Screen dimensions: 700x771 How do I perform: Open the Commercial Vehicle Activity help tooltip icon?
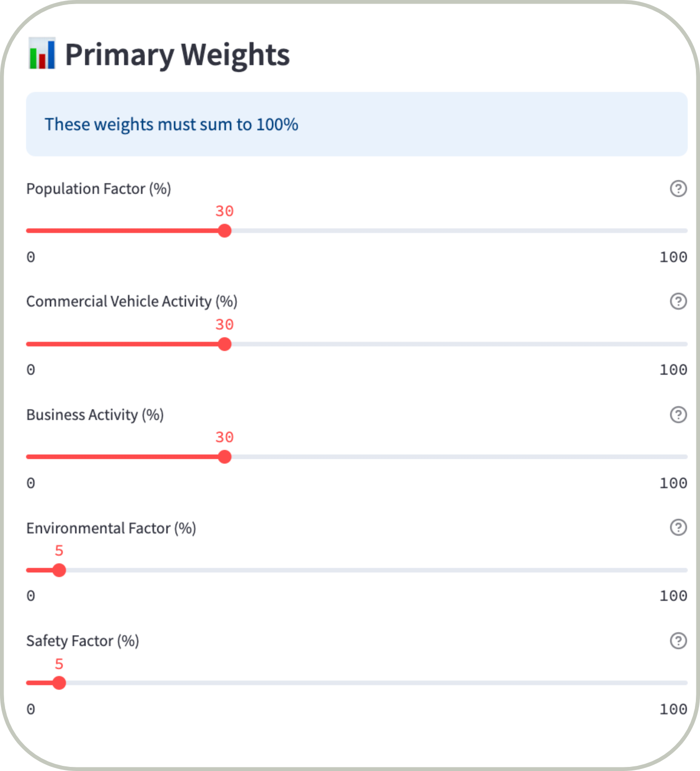[x=678, y=301]
